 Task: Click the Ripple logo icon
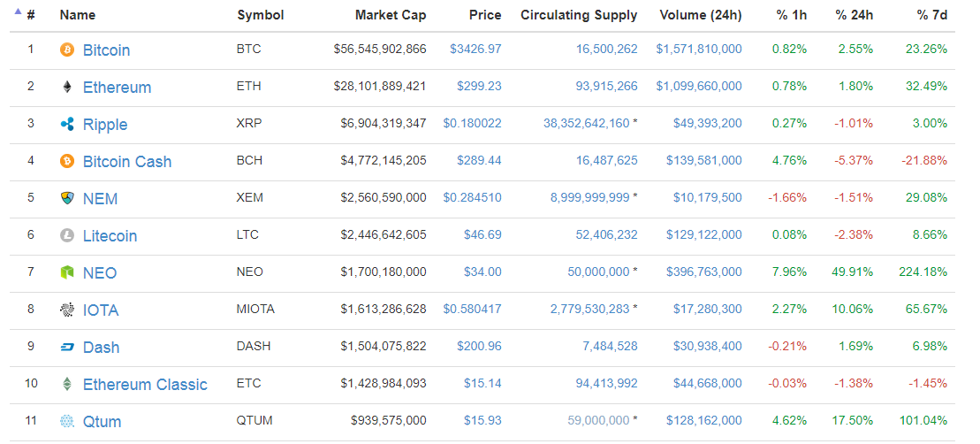(67, 125)
